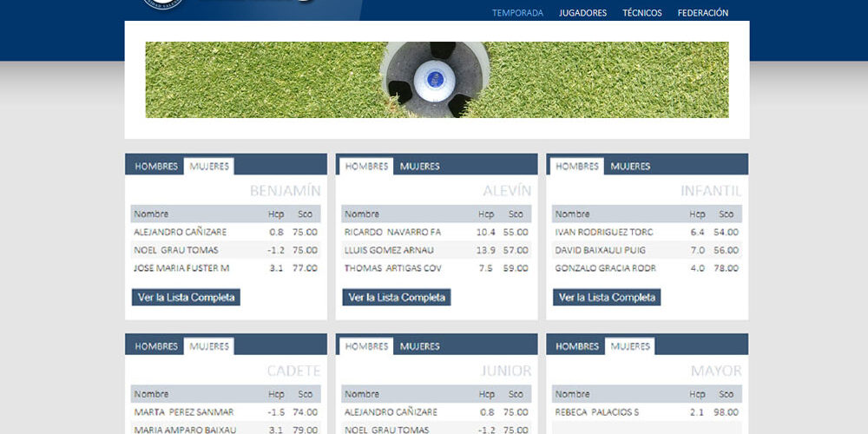The image size is (868, 434).
Task: Click RICARDO NAVARRO FA row
Action: tap(437, 232)
